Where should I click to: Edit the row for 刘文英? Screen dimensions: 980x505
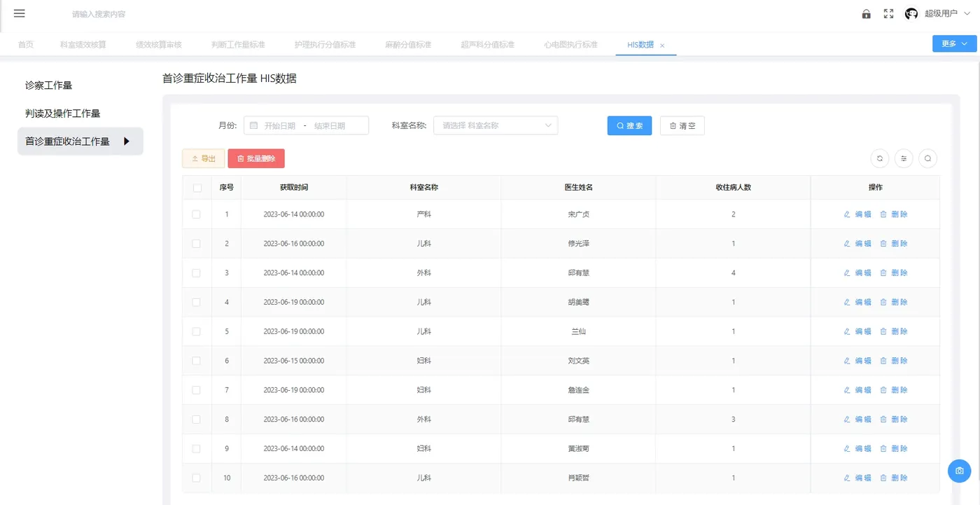pyautogui.click(x=857, y=361)
